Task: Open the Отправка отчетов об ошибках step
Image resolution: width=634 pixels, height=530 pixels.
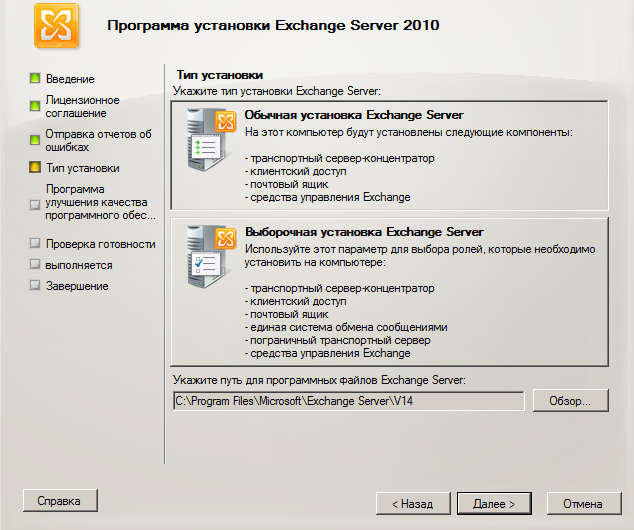Action: point(98,140)
